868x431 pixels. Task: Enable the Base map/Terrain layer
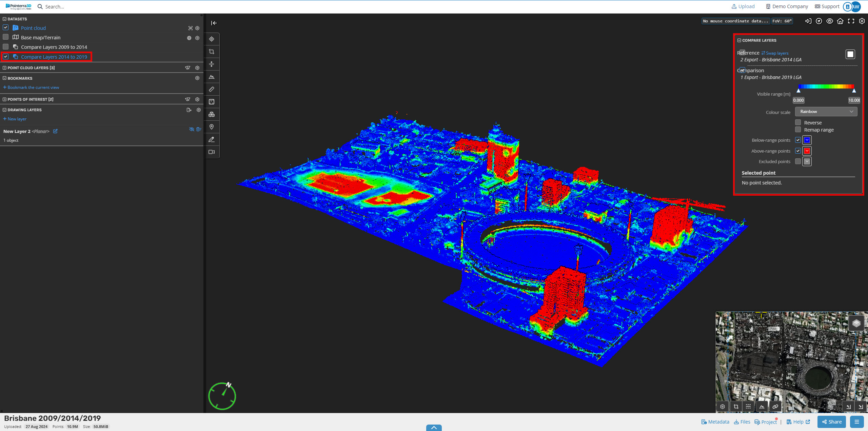[x=6, y=37]
